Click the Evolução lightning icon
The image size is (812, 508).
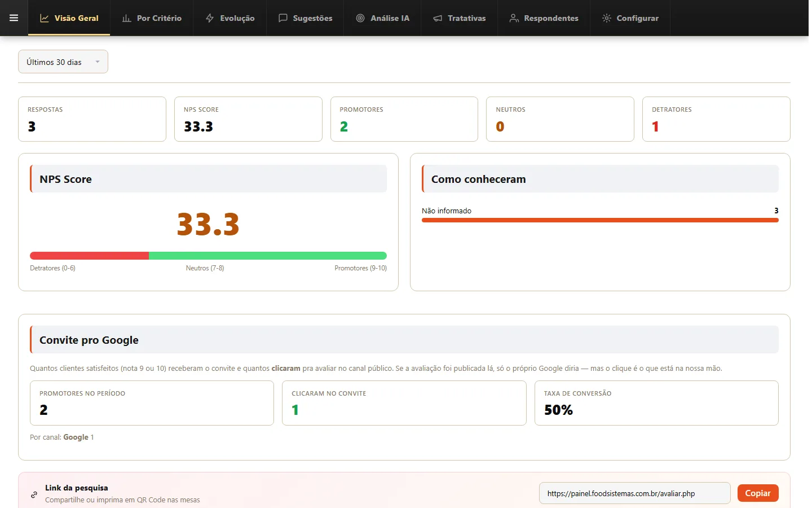tap(210, 18)
